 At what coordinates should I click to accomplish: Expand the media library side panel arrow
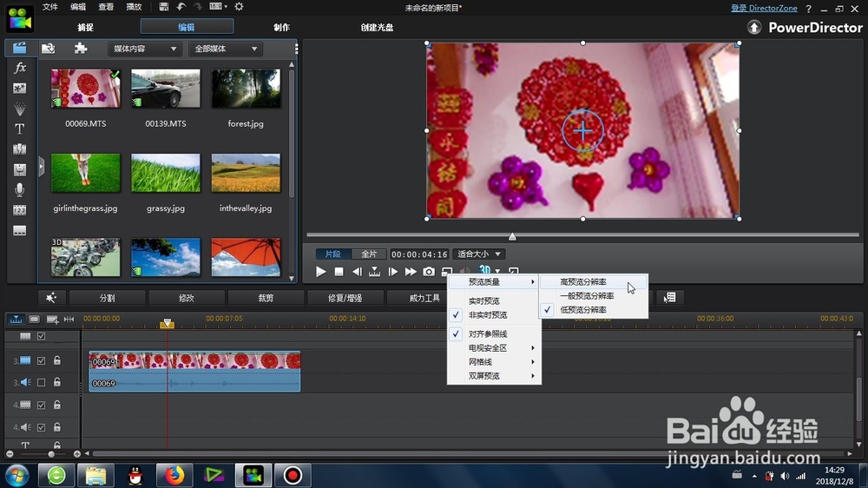tap(41, 166)
